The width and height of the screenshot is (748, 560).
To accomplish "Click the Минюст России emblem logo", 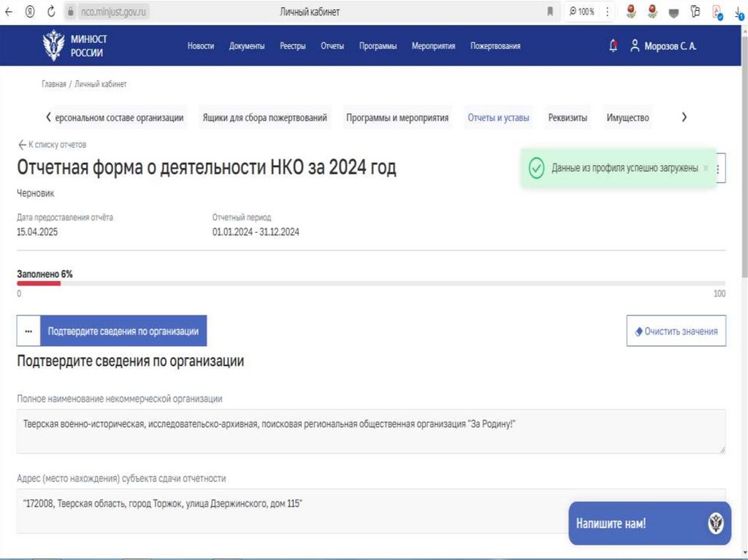I will pyautogui.click(x=53, y=45).
